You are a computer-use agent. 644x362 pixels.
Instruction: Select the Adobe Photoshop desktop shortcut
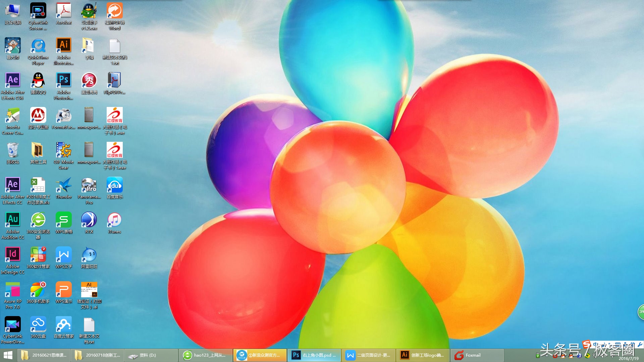[x=63, y=81]
